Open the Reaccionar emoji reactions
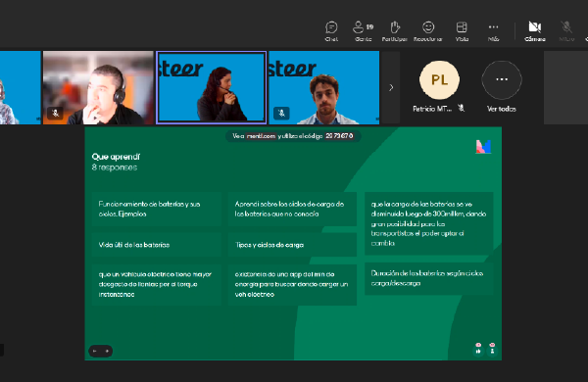Screen dimensions: 588x382 pyautogui.click(x=428, y=31)
